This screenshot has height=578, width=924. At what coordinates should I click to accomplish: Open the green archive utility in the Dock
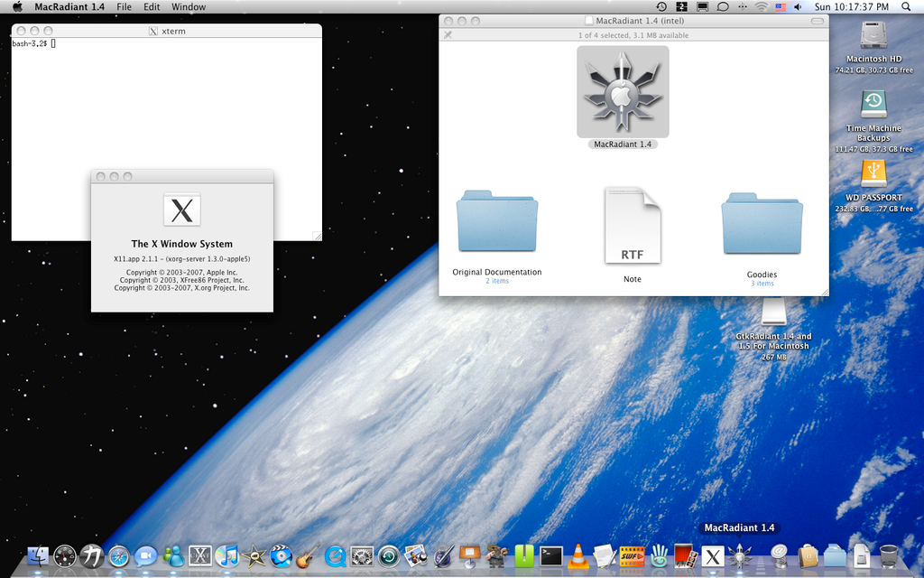point(524,556)
